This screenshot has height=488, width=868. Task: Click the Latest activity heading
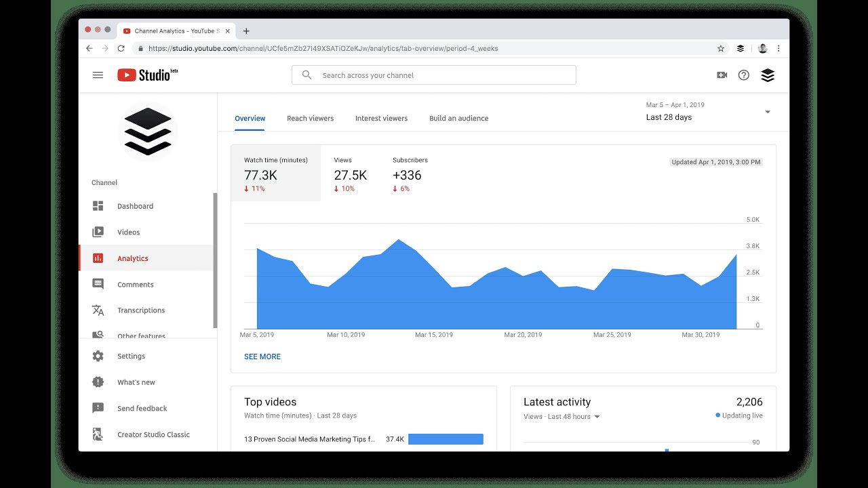[557, 402]
